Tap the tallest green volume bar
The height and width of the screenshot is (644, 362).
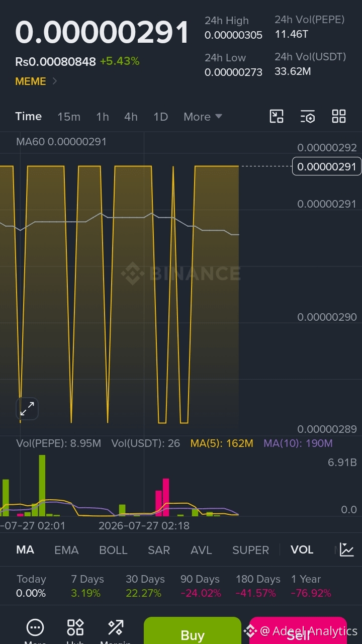point(42,485)
